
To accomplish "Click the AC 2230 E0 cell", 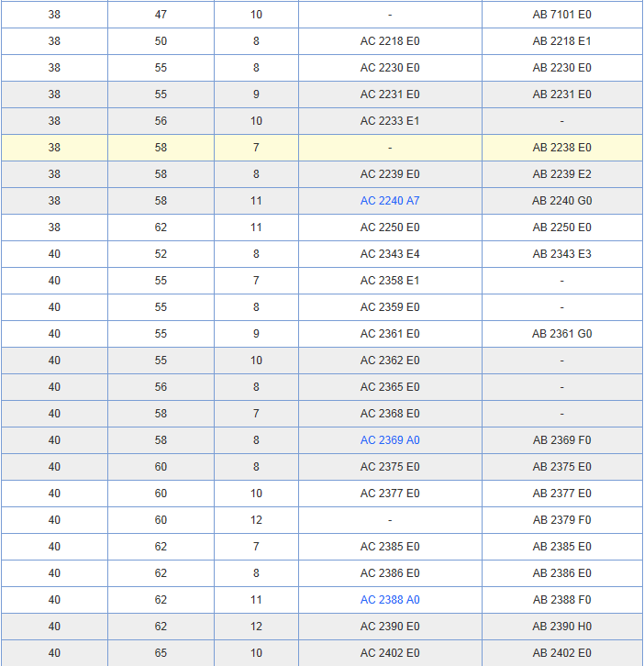I will coord(390,68).
